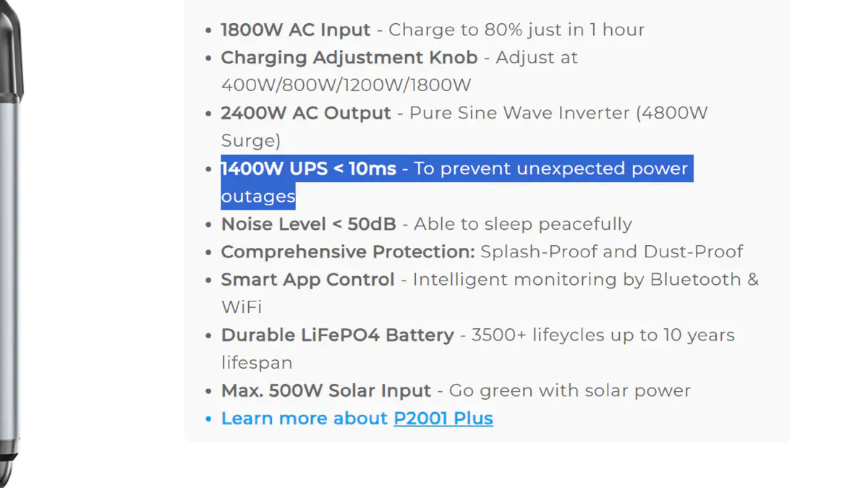Click the '1800W AC Input' bold text
The image size is (868, 488).
[x=296, y=30]
